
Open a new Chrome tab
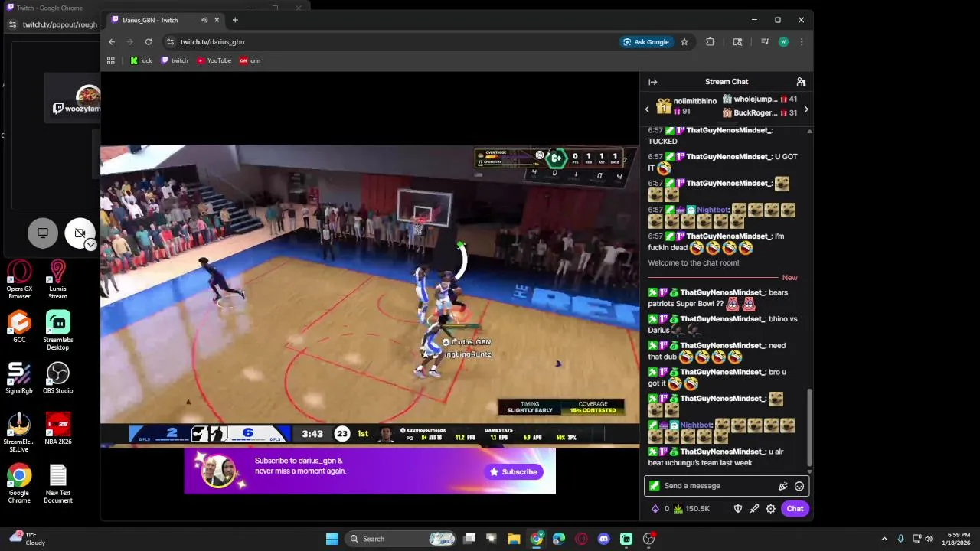coord(235,20)
